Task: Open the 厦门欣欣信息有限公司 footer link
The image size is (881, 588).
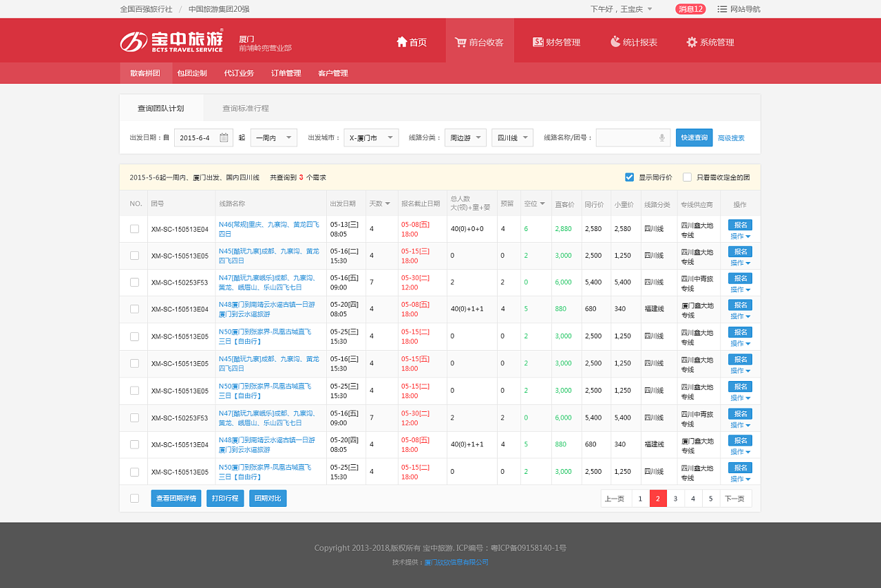Action: [456, 562]
